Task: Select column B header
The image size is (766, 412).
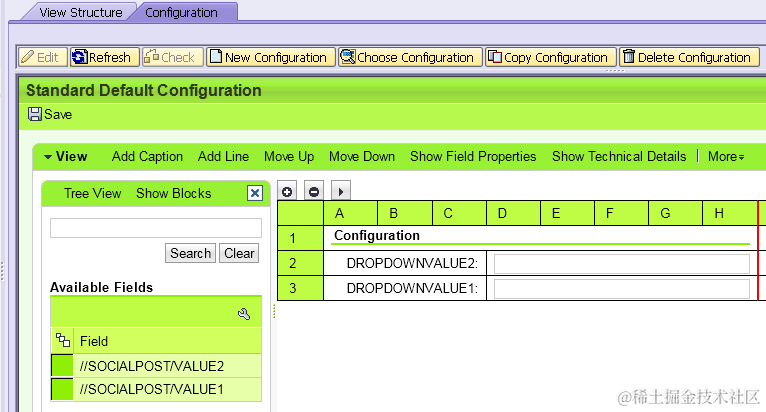Action: coord(405,213)
